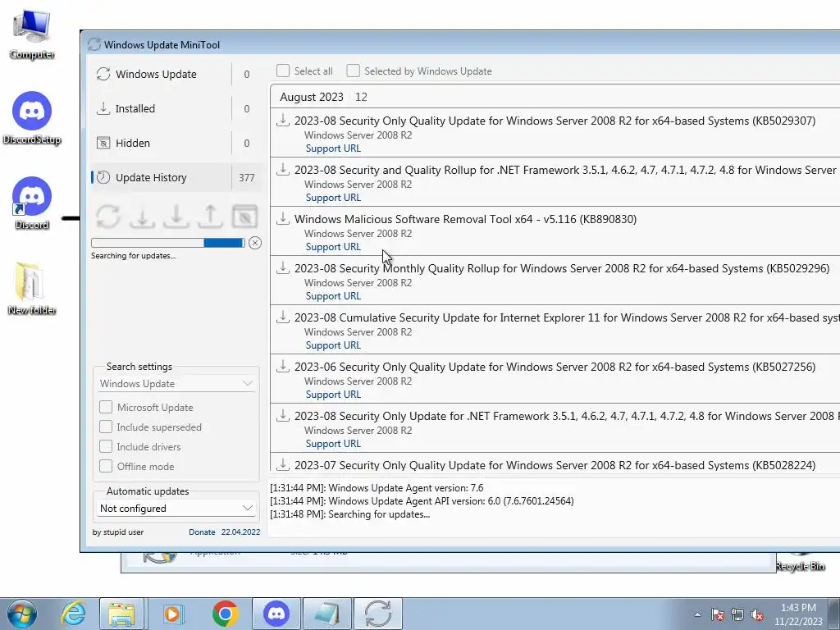
Task: Click download icon beside .NET Security and Quality Rollup
Action: tap(283, 169)
